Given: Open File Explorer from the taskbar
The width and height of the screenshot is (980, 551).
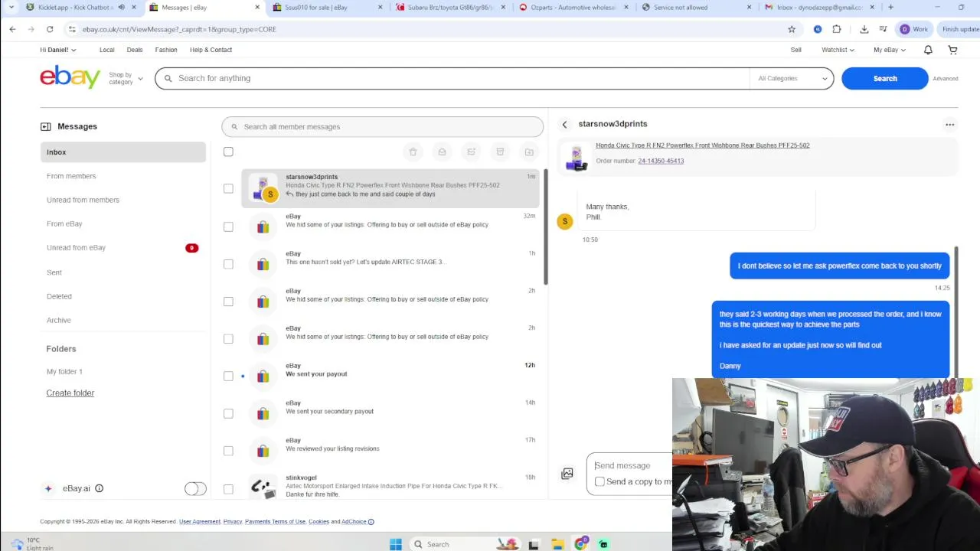Looking at the screenshot, I should [x=558, y=544].
